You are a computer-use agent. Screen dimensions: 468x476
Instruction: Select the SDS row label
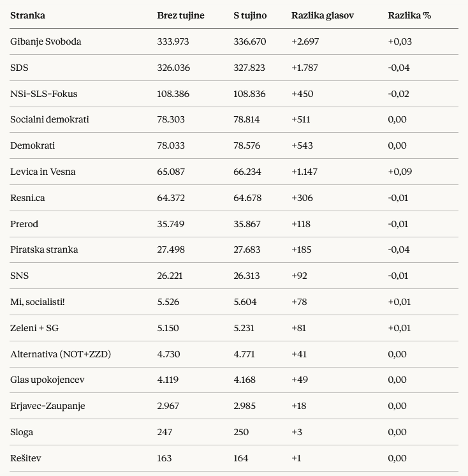19,68
